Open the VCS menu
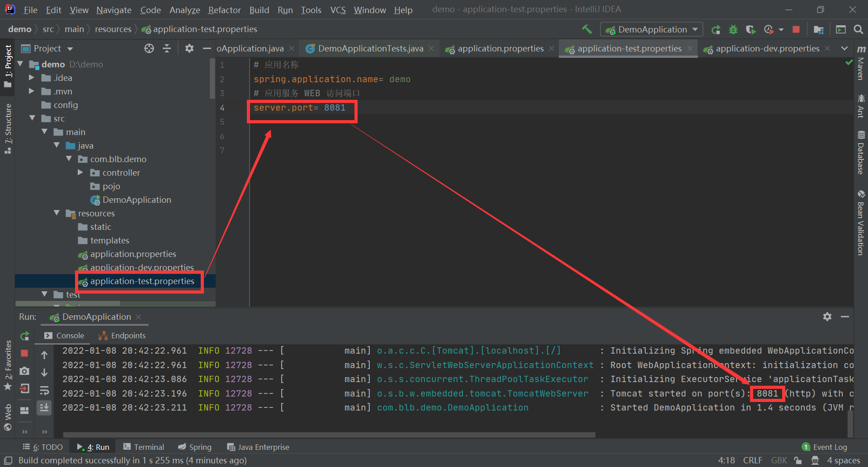This screenshot has height=467, width=868. 338,10
